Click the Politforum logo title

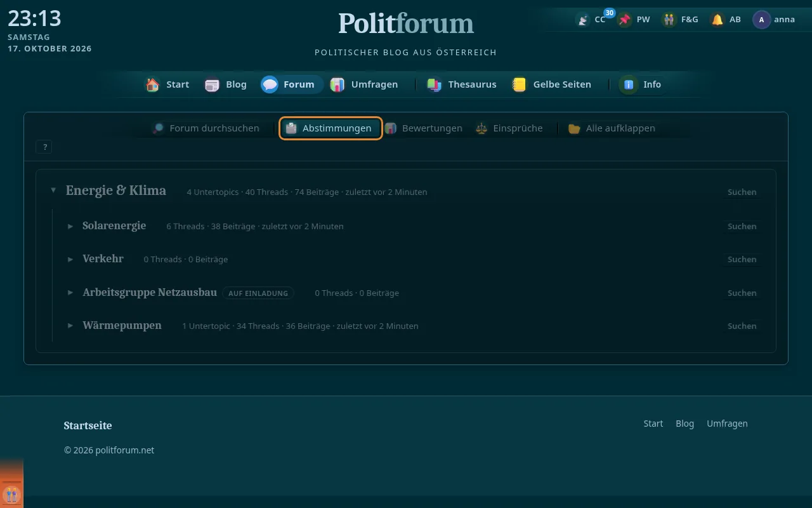406,24
